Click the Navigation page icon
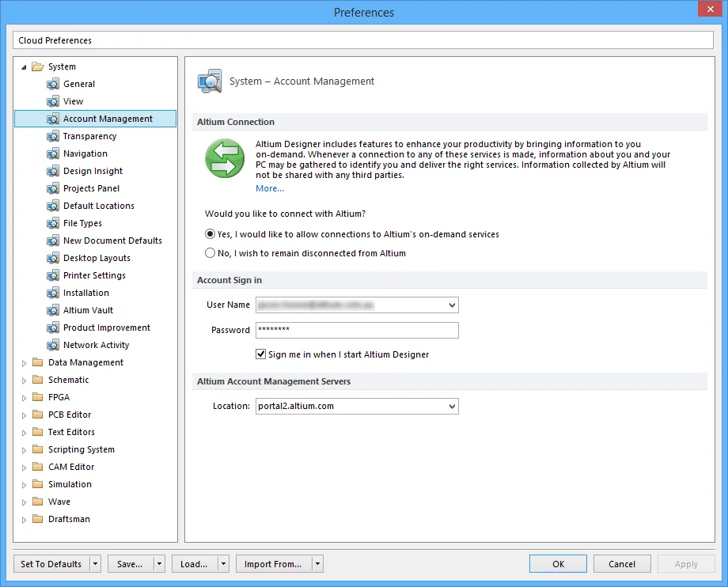This screenshot has width=728, height=587. (x=53, y=153)
